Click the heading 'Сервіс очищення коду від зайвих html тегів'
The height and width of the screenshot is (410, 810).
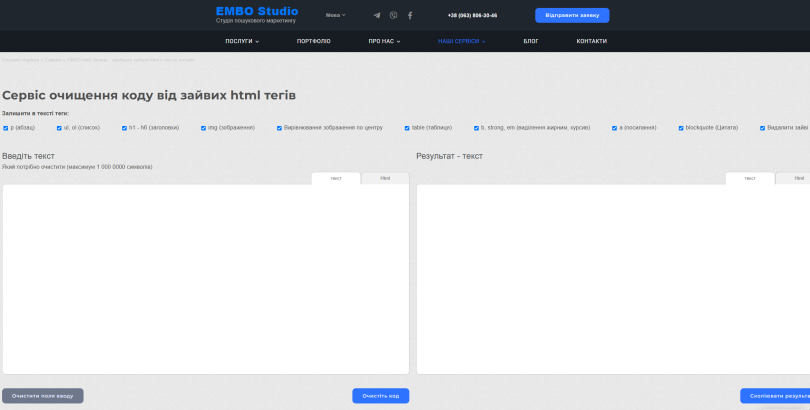149,96
